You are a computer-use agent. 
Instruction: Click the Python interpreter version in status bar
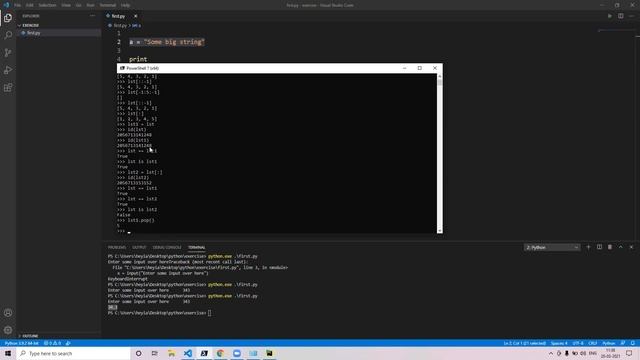click(x=21, y=343)
